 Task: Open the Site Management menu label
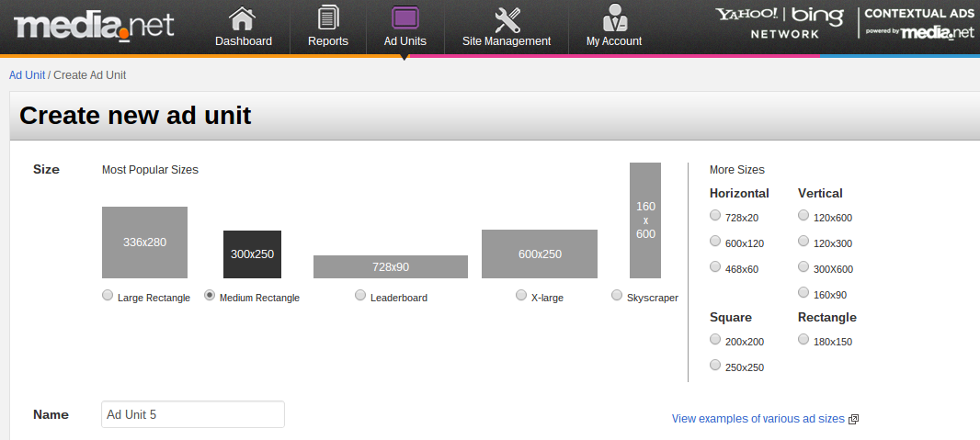[507, 41]
